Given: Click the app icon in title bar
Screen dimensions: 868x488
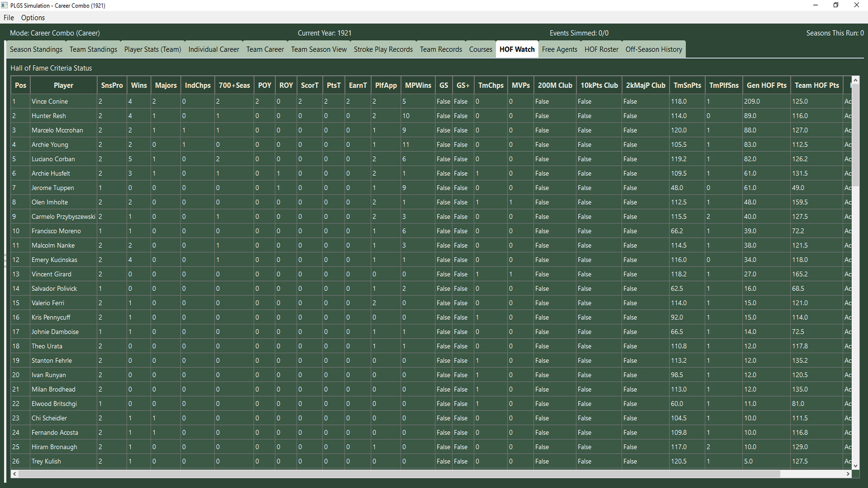Looking at the screenshot, I should click(x=5, y=5).
